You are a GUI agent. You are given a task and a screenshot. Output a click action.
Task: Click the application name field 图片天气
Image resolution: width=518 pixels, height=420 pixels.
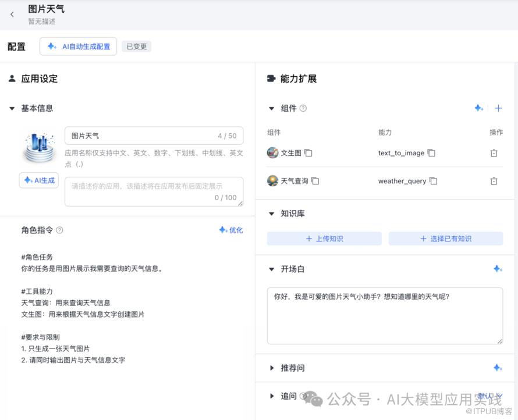click(140, 136)
